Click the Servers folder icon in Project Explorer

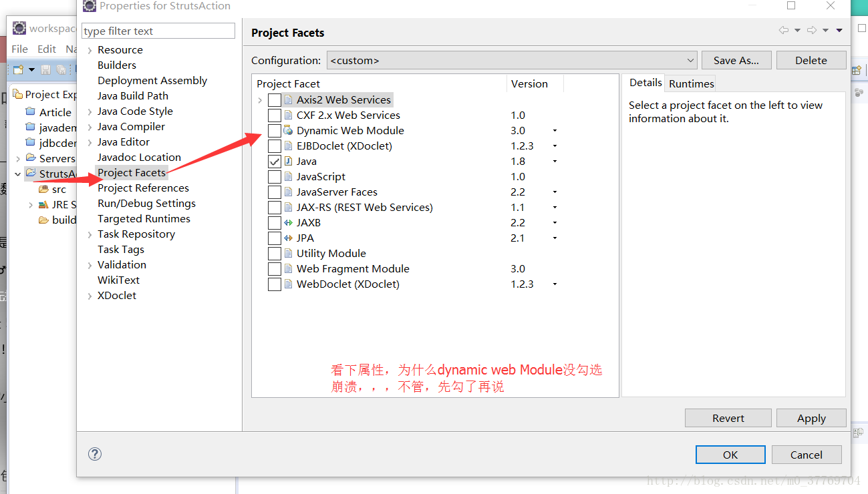[30, 158]
